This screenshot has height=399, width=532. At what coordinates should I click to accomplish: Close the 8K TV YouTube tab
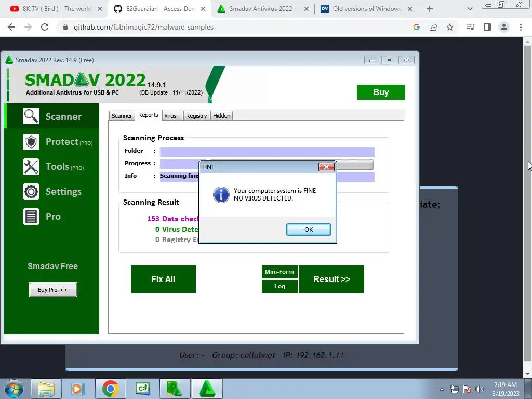coord(99,9)
